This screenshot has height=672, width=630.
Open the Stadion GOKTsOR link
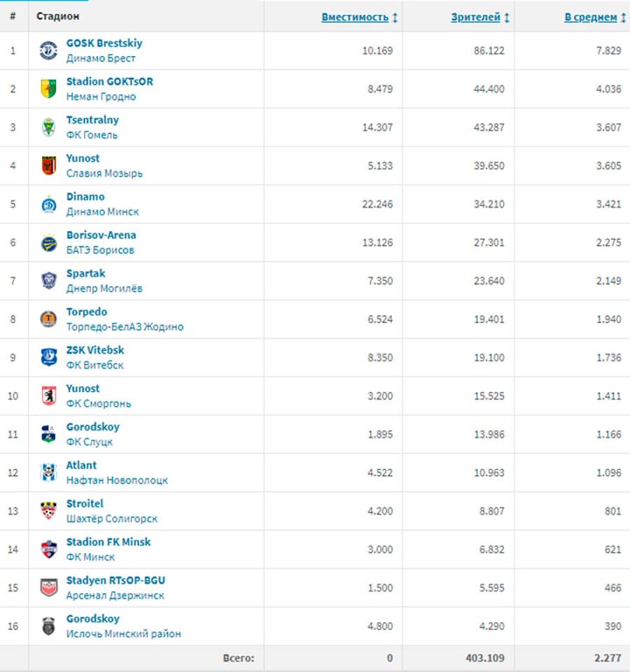tap(109, 81)
